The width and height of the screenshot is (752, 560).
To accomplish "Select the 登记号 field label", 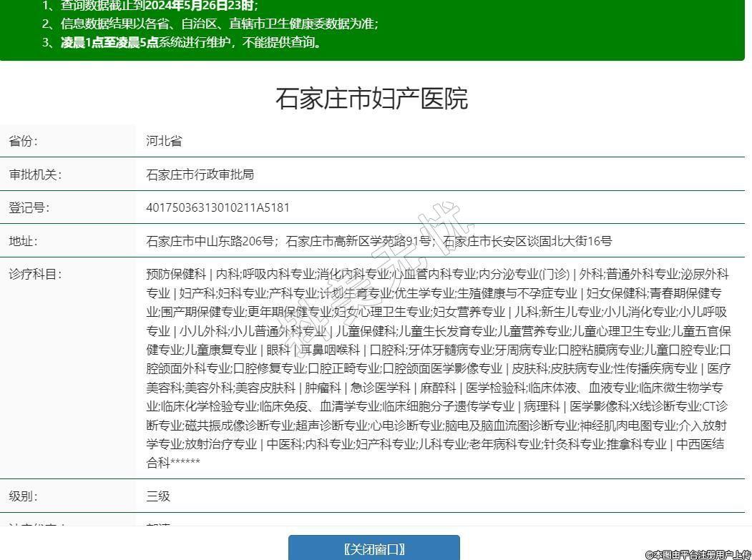I will pos(29,208).
